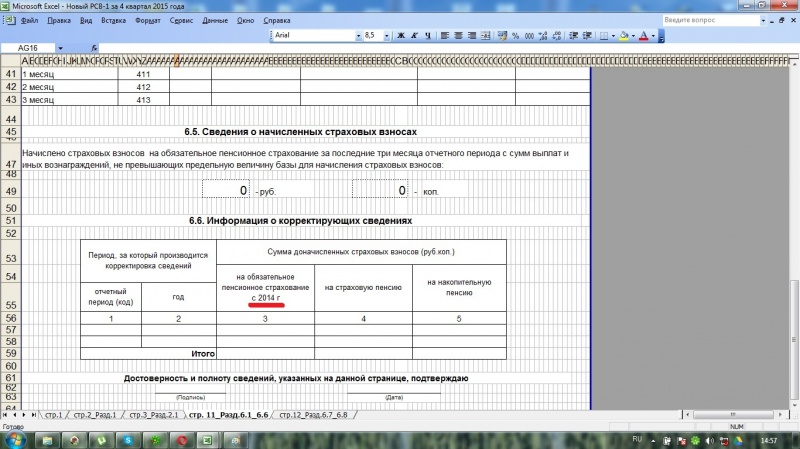Image resolution: width=800 pixels, height=449 pixels.
Task: Click the borders icon in toolbar
Action: (x=603, y=36)
